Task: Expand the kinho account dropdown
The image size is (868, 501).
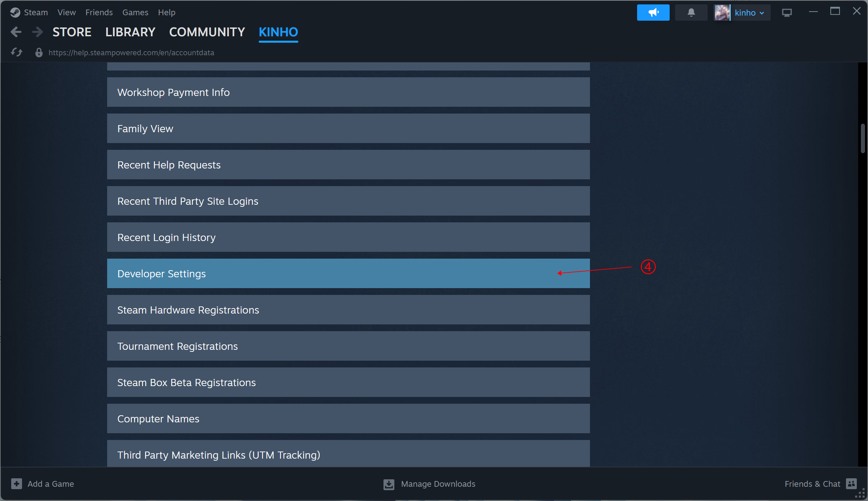Action: 761,13
